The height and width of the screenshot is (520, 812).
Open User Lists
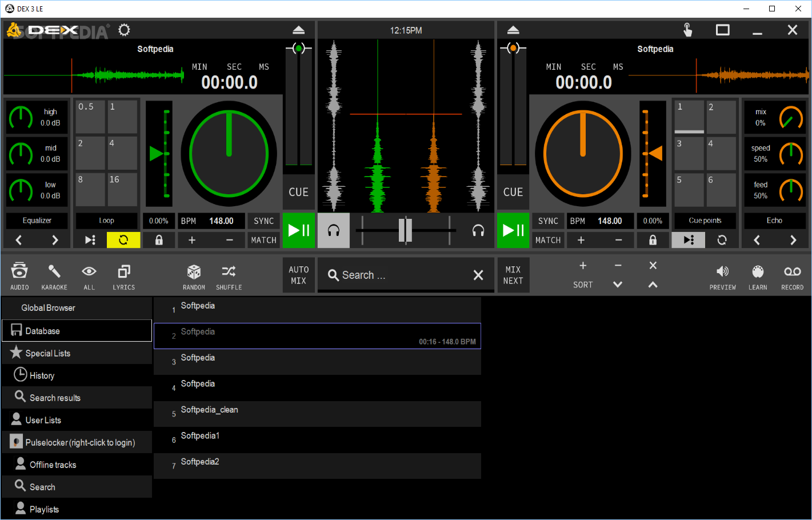(77, 420)
